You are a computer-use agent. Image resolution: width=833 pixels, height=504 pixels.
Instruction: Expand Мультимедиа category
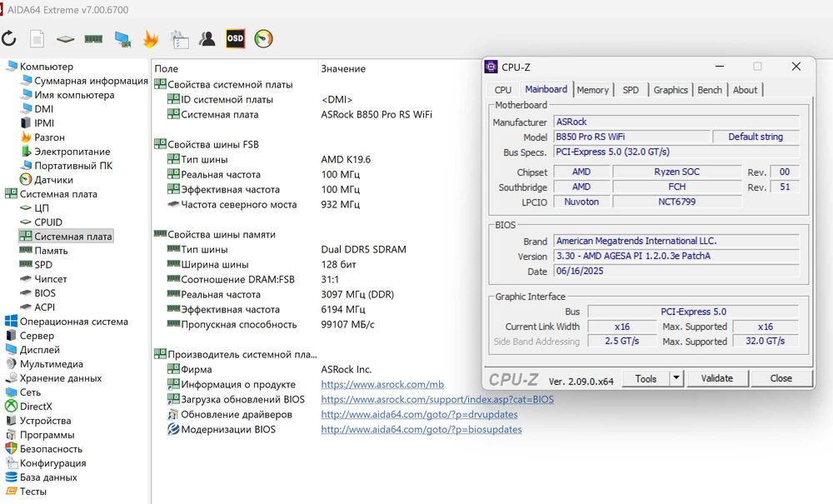click(52, 364)
